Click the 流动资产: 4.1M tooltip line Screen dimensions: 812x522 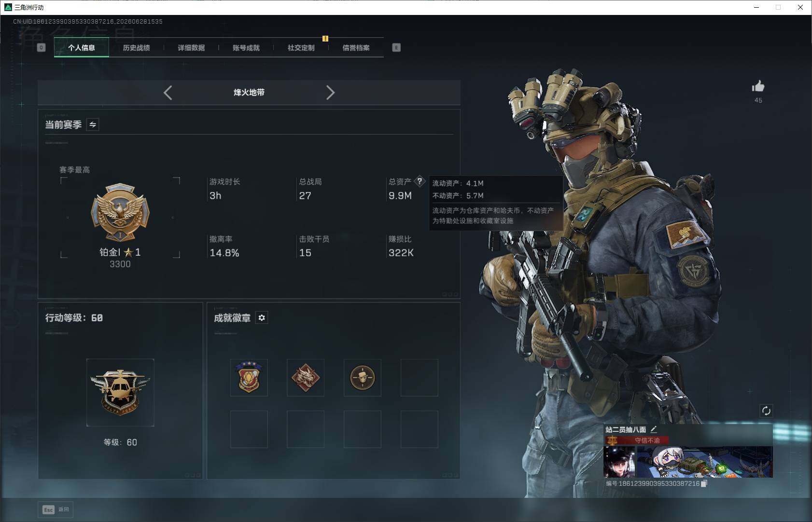click(458, 183)
